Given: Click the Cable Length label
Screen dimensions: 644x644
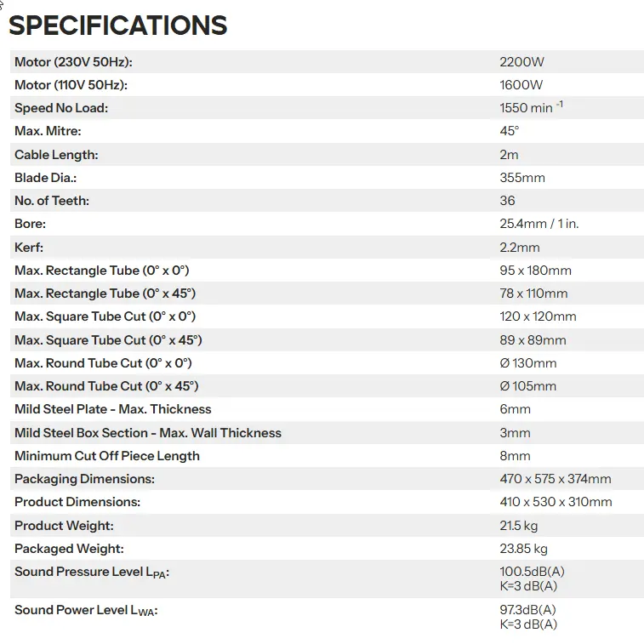Looking at the screenshot, I should tap(56, 155).
